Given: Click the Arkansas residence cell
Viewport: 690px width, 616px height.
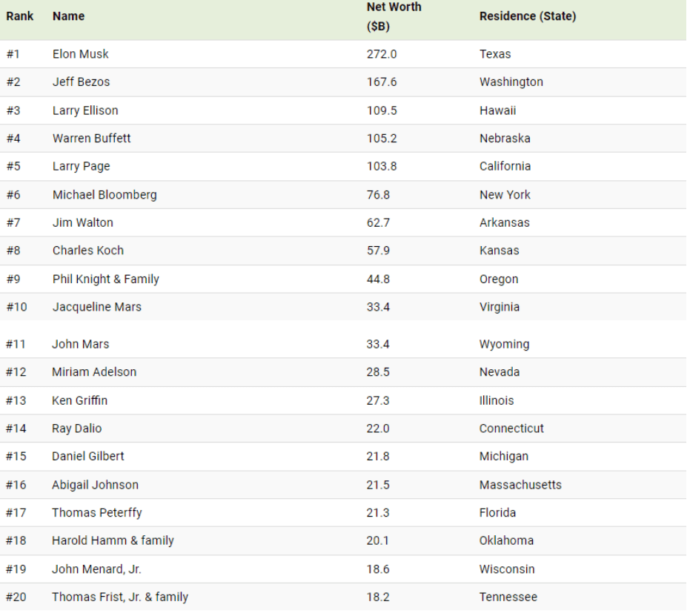Looking at the screenshot, I should point(504,223).
